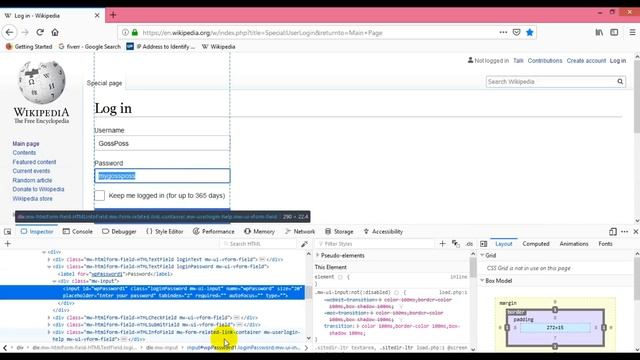Collapse the Grid section
The width and height of the screenshot is (640, 360).
pyautogui.click(x=482, y=256)
